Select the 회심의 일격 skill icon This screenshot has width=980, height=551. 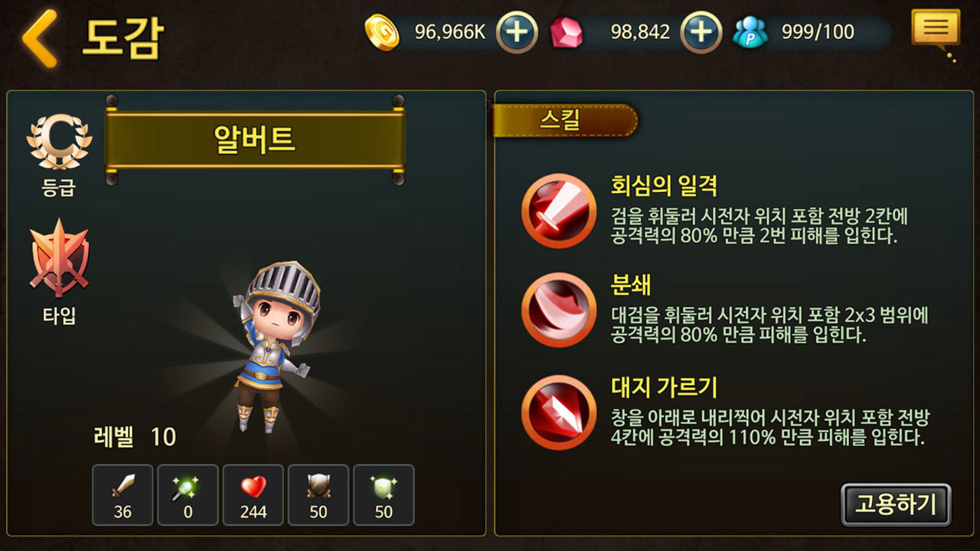559,210
